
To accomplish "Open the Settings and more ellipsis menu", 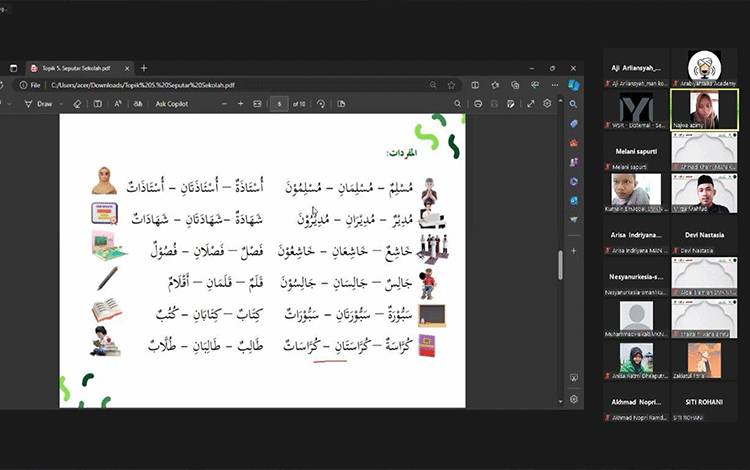I will [x=555, y=85].
